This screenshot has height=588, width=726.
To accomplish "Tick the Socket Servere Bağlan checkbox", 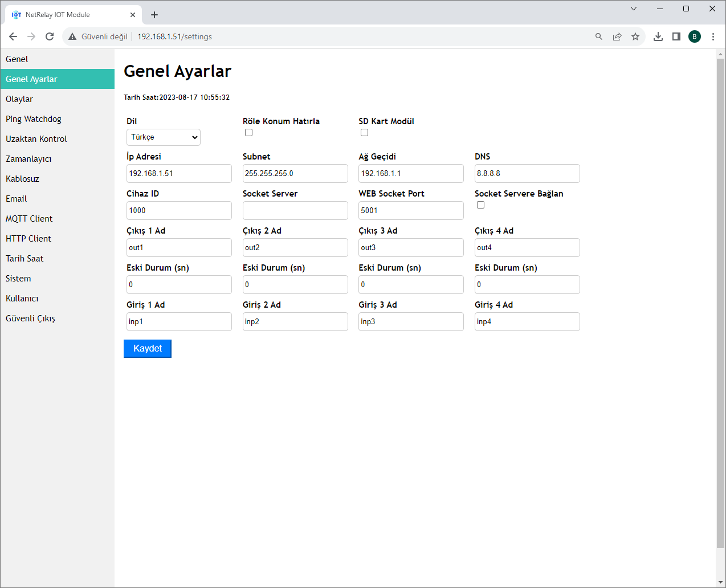I will [x=480, y=205].
